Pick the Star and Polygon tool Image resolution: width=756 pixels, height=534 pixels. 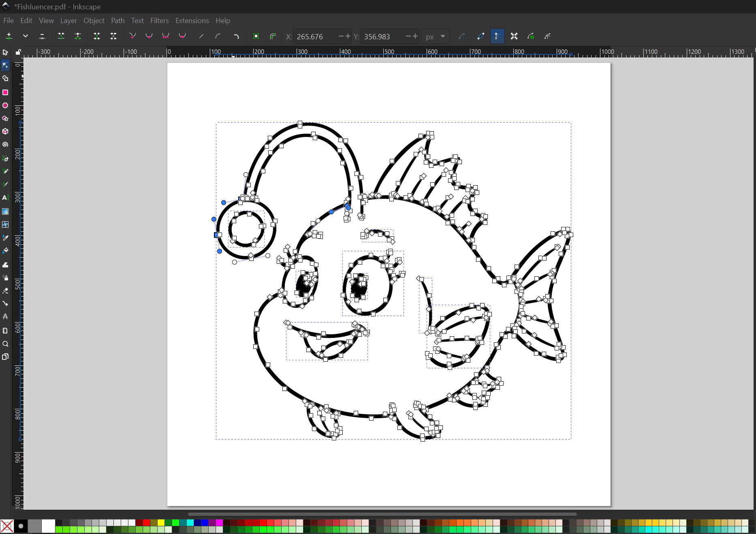(x=5, y=118)
